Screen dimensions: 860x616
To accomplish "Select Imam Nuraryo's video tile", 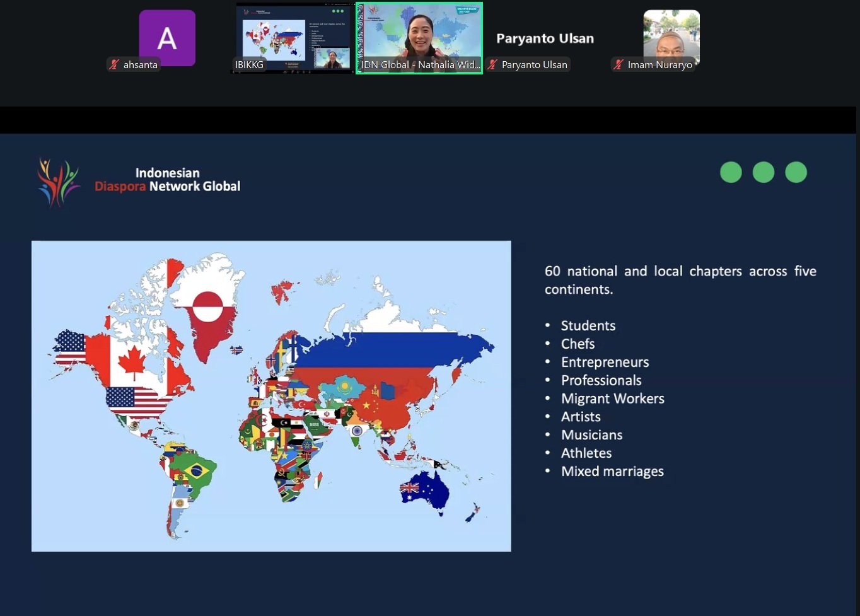I will (671, 38).
